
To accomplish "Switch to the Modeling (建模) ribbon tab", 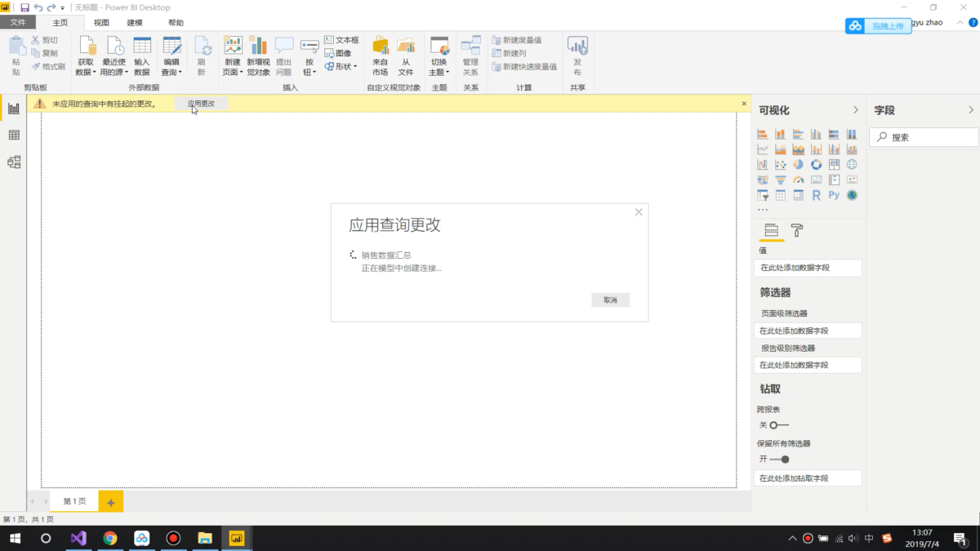I will tap(135, 23).
